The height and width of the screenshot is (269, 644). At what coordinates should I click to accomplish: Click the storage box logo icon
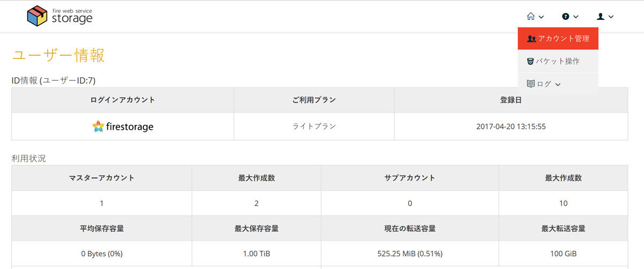point(38,16)
